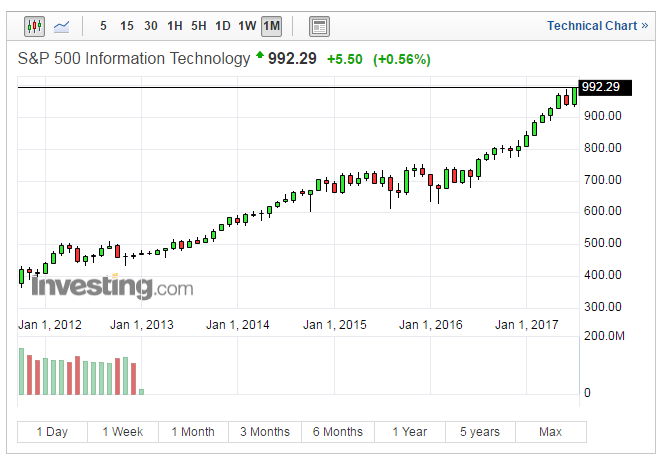Select the 1W interval
The image size is (661, 458).
(246, 26)
